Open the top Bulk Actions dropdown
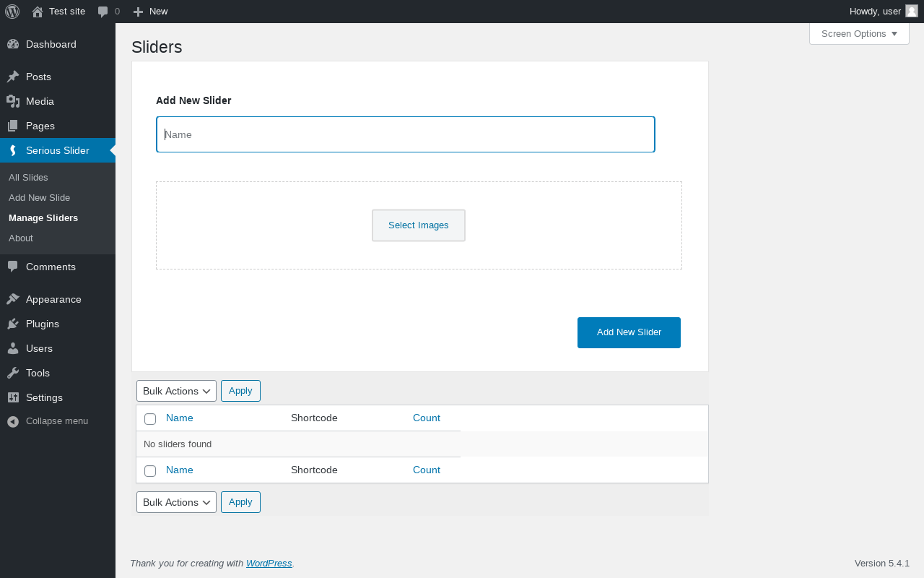Screen dimensions: 924x578 click(176, 391)
